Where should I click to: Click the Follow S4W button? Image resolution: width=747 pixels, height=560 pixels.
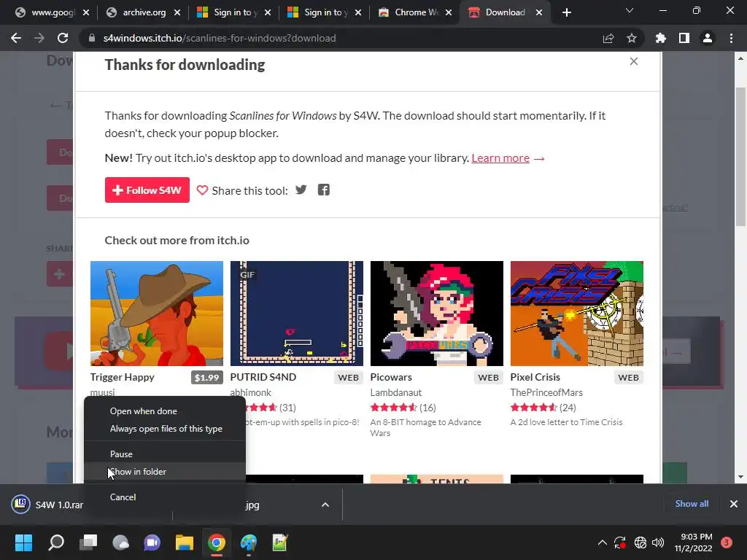coord(147,190)
